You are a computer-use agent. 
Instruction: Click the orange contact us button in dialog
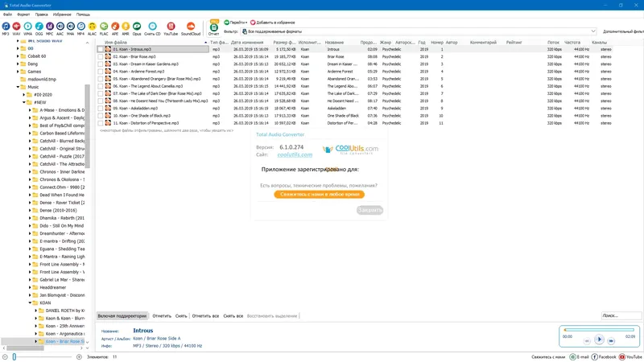pyautogui.click(x=319, y=194)
